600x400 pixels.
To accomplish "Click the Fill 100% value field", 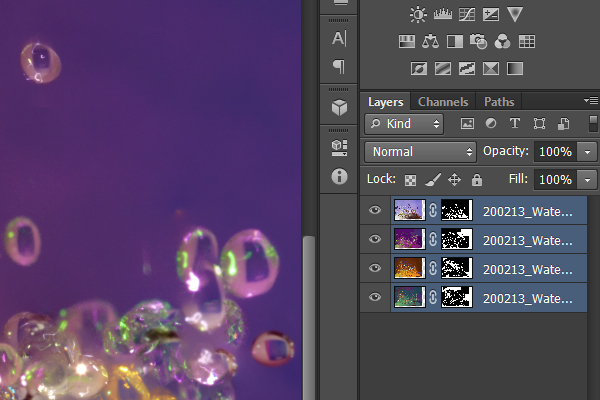I will 556,180.
